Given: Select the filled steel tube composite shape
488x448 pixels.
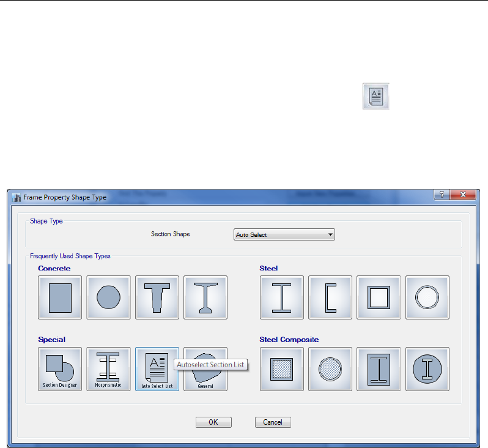Looking at the screenshot, I should coord(282,369).
